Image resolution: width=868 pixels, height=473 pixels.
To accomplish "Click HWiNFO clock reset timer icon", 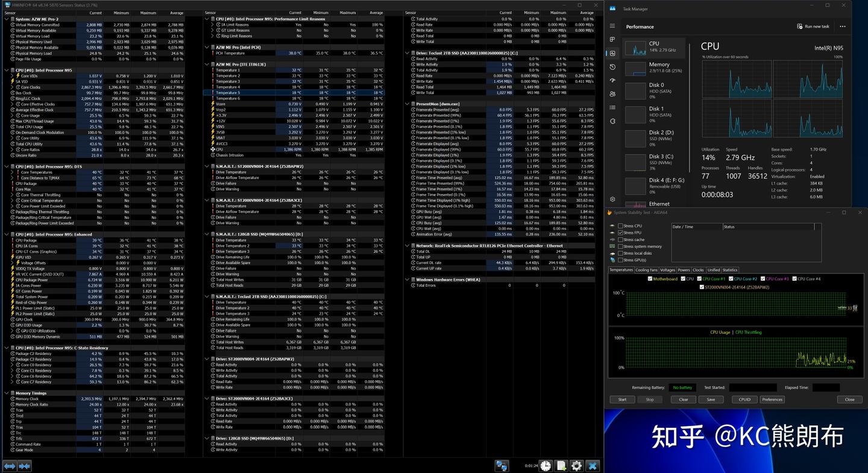I will pyautogui.click(x=546, y=466).
